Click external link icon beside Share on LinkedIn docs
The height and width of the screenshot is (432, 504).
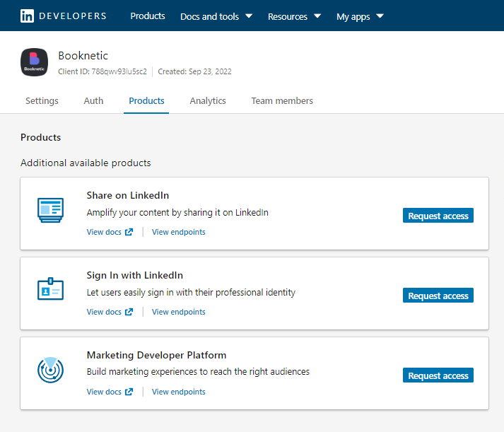point(129,232)
